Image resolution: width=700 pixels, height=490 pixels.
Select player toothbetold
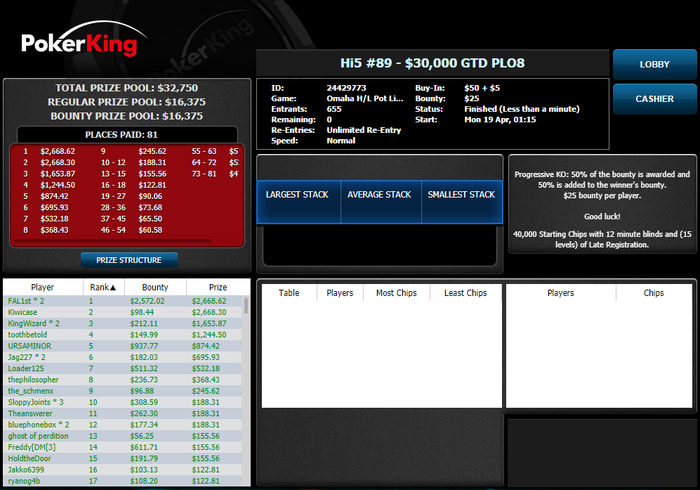(123, 334)
